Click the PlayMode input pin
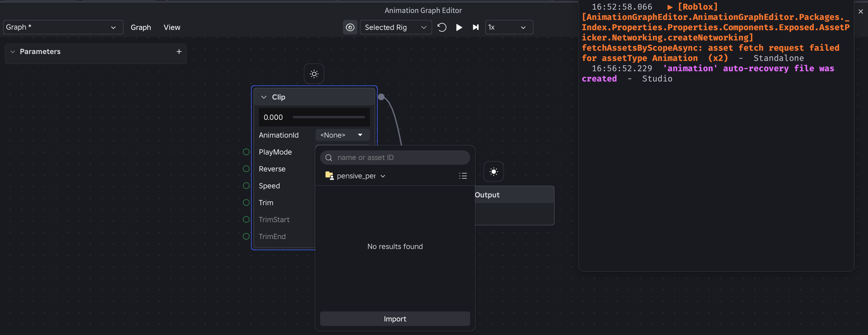 pyautogui.click(x=246, y=152)
